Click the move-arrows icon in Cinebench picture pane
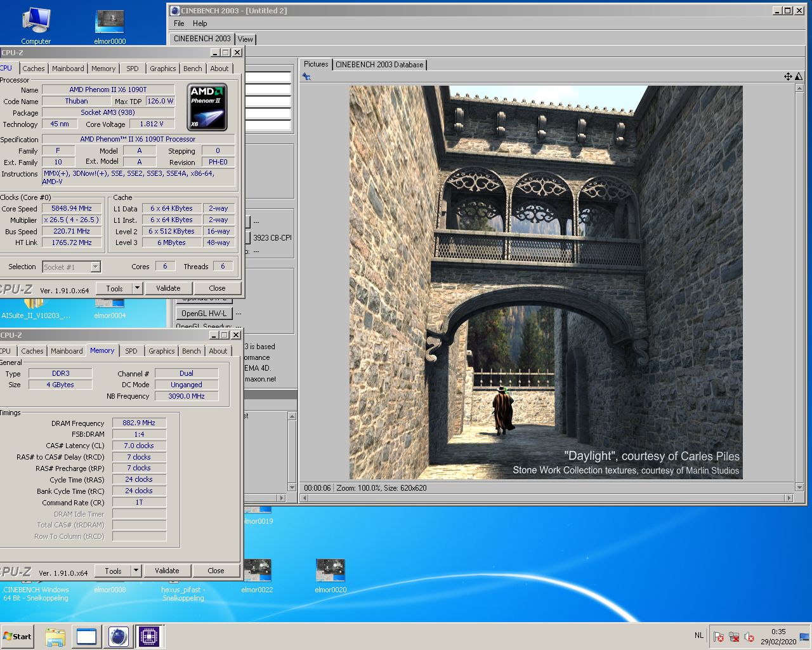 tap(788, 76)
